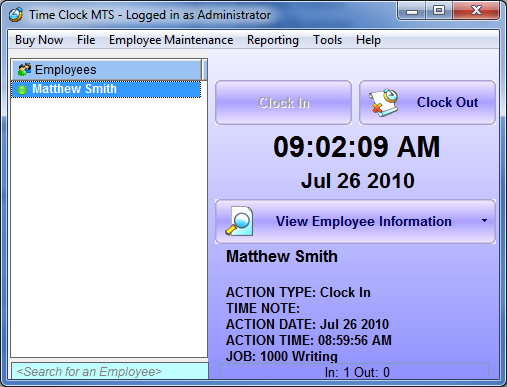Click the ACTION TYPE: Clock In line
The height and width of the screenshot is (387, 507).
298,292
